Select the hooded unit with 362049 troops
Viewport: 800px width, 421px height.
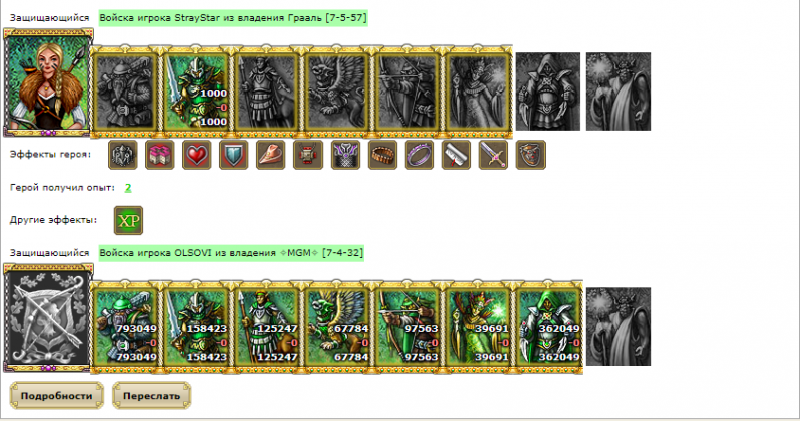548,327
